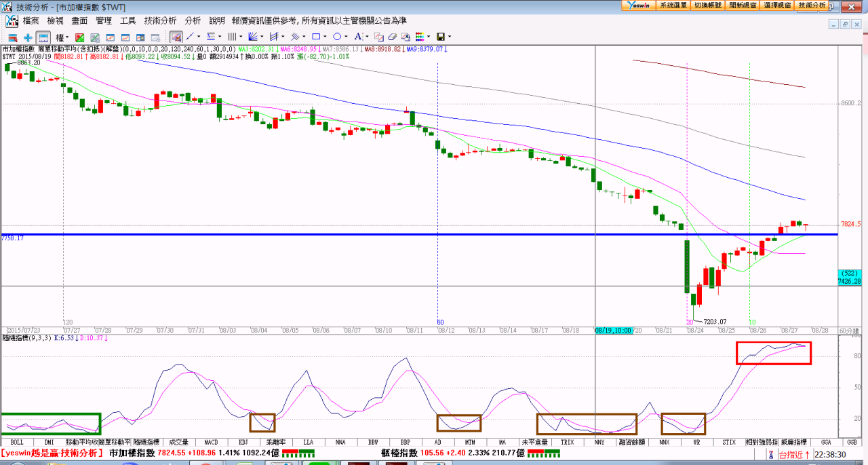
Task: Click the crosshair cursor tool icon
Action: 28,37
